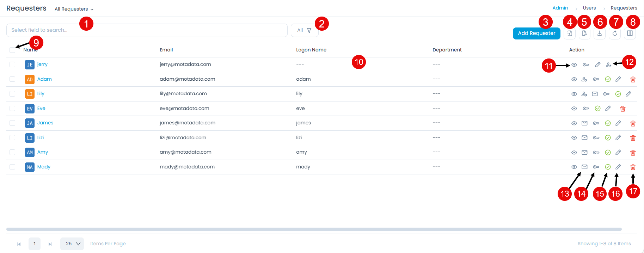Viewport: 644px width, 253px height.
Task: Check the checkbox for Lily's row
Action: (x=12, y=94)
